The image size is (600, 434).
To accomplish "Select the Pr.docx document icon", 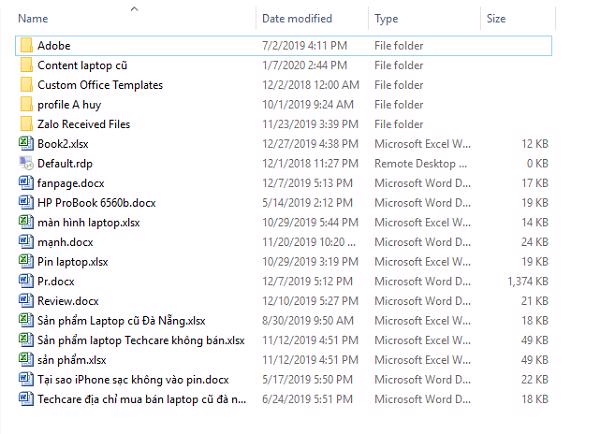I will pos(26,281).
